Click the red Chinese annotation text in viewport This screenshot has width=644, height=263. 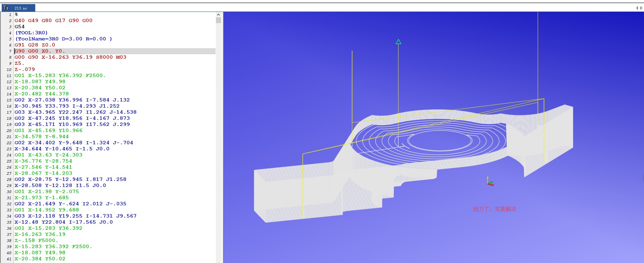pos(495,209)
